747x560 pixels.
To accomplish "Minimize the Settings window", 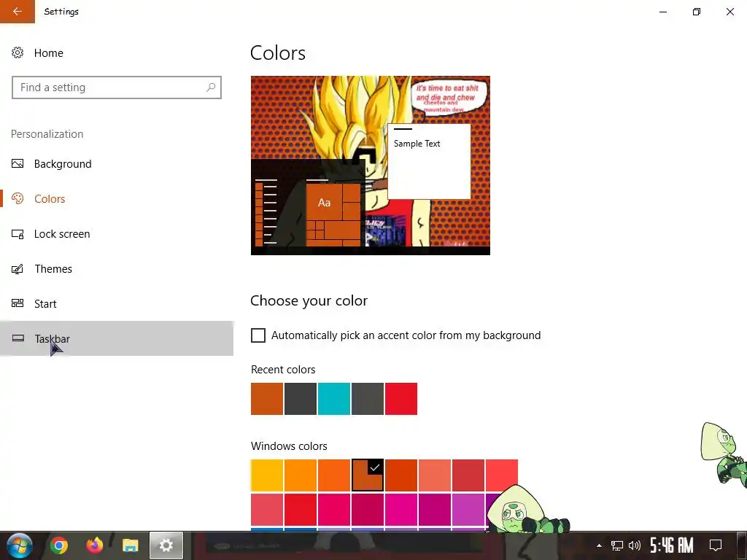I will point(663,12).
